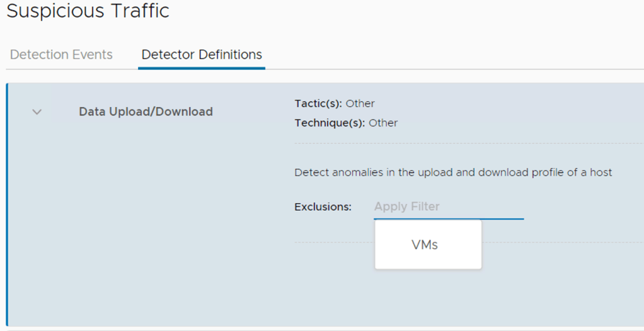Click the Exclusions label
The image size is (644, 331).
pos(323,206)
